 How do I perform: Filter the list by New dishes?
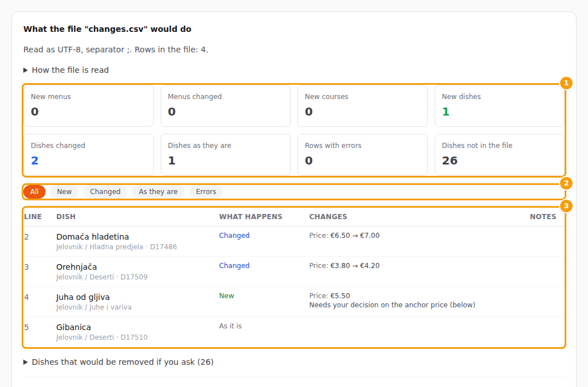coord(64,191)
